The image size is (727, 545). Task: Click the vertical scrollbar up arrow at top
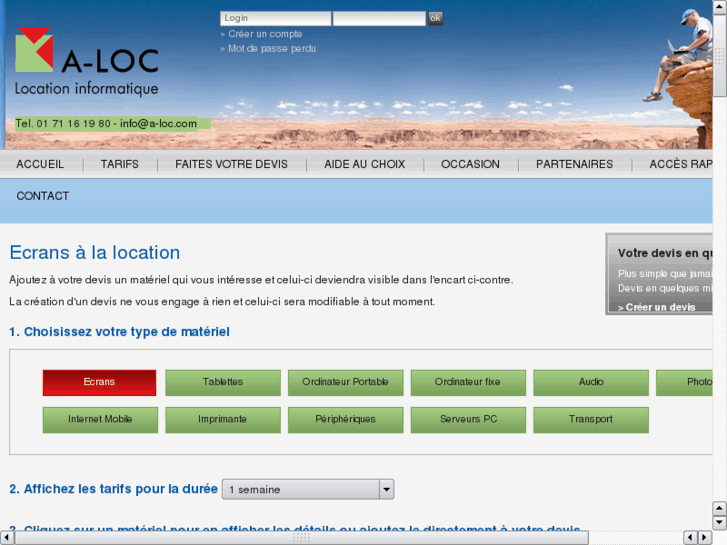point(719,6)
